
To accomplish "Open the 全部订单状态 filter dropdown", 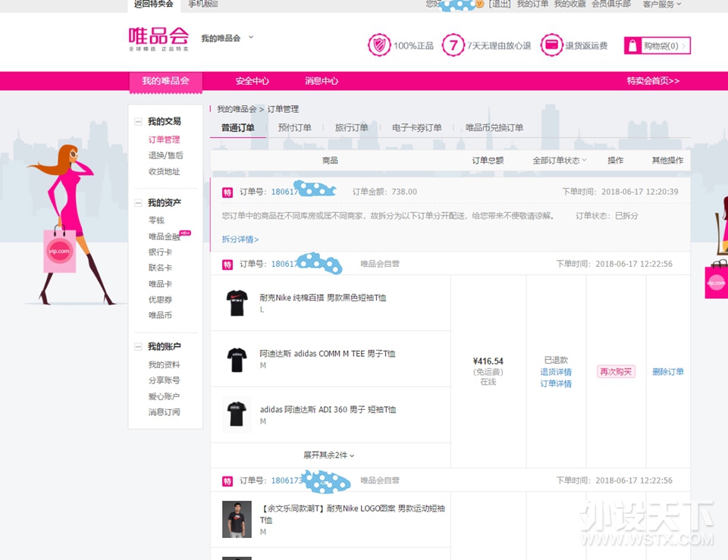I will (x=560, y=161).
